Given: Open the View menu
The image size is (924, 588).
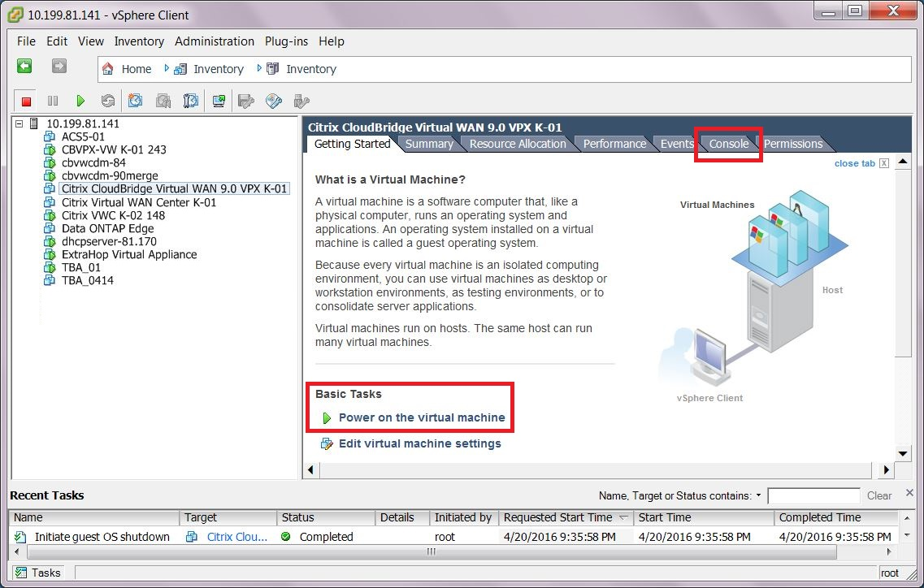Looking at the screenshot, I should pos(91,41).
